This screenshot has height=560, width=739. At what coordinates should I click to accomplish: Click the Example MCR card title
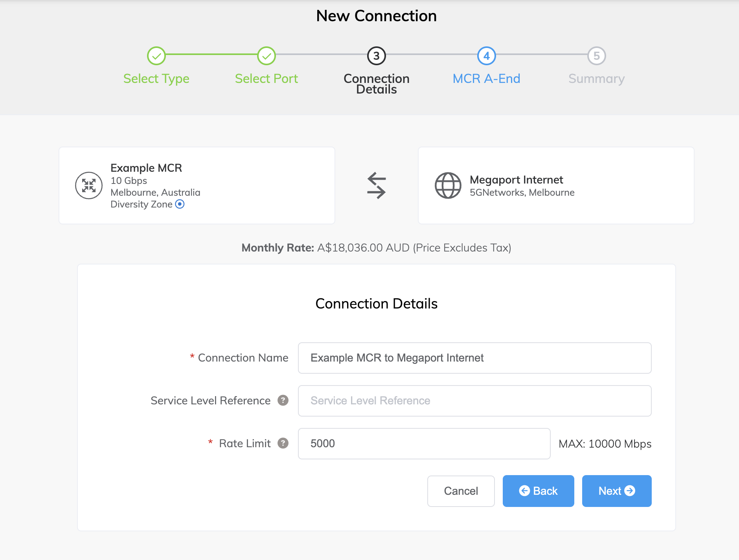[146, 168]
